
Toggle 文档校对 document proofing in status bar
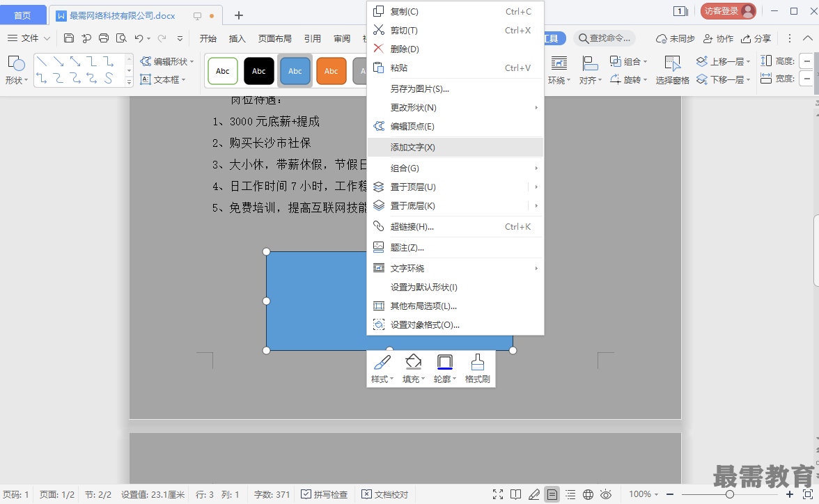coord(385,494)
